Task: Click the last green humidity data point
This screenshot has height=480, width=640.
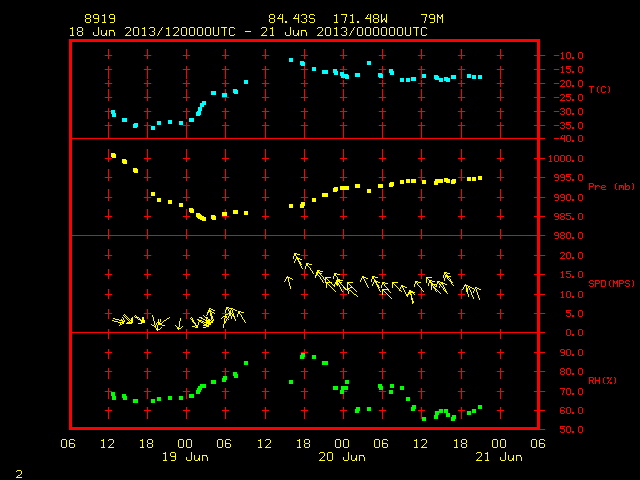Action: click(480, 407)
